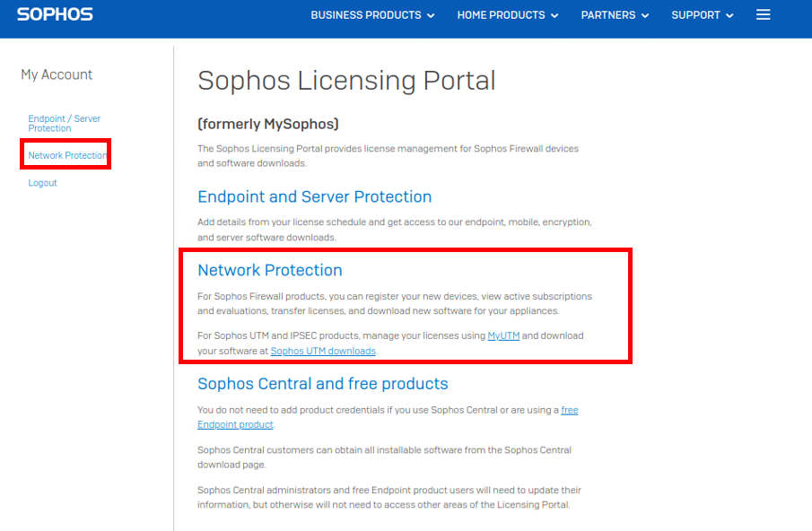Click the Logout link
This screenshot has width=812, height=531.
42,183
